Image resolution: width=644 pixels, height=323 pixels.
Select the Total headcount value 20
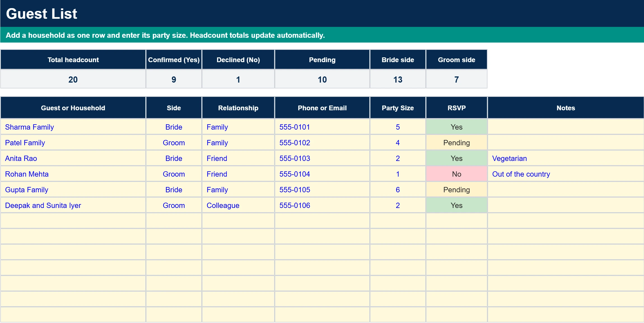(x=73, y=79)
